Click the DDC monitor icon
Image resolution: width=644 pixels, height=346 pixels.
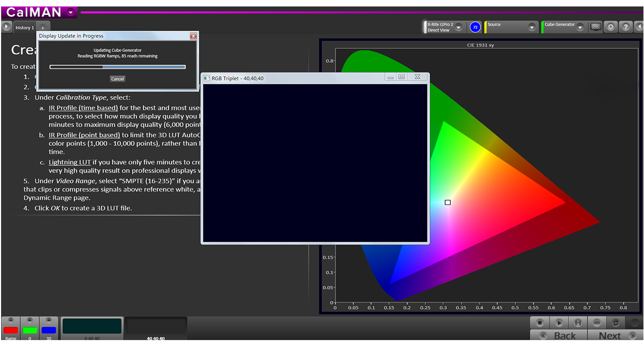(595, 27)
